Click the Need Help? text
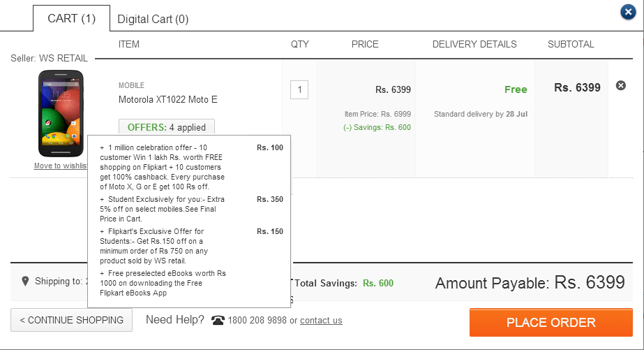 tap(175, 319)
